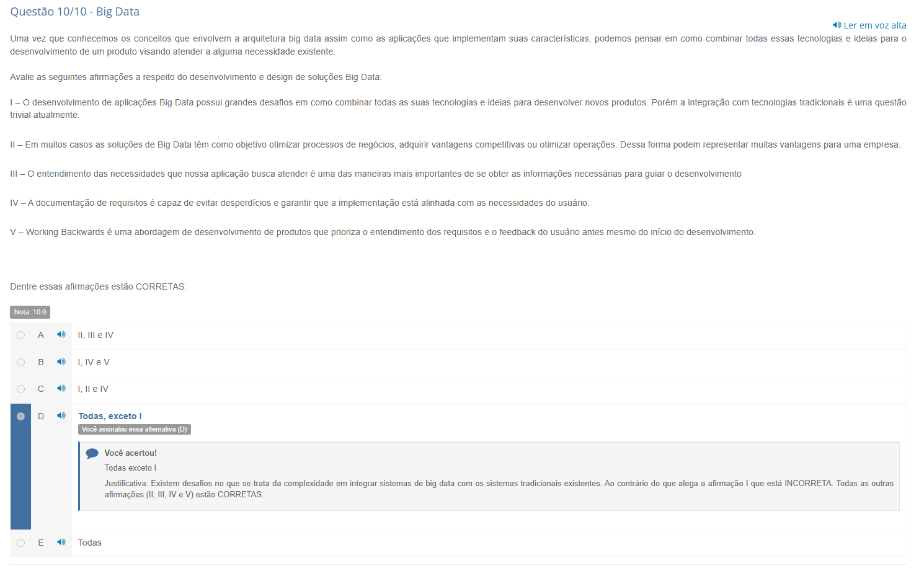Select radio button for alternative C
The width and height of the screenshot is (924, 581).
coord(21,389)
